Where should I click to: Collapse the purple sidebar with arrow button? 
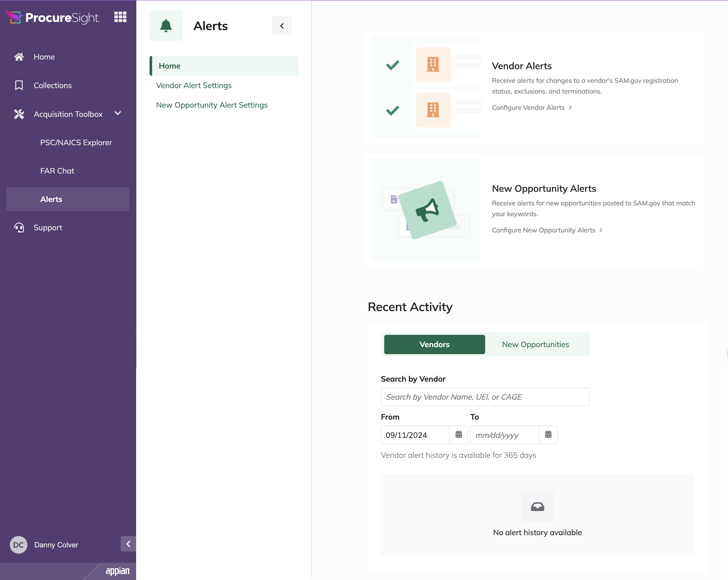(x=128, y=544)
